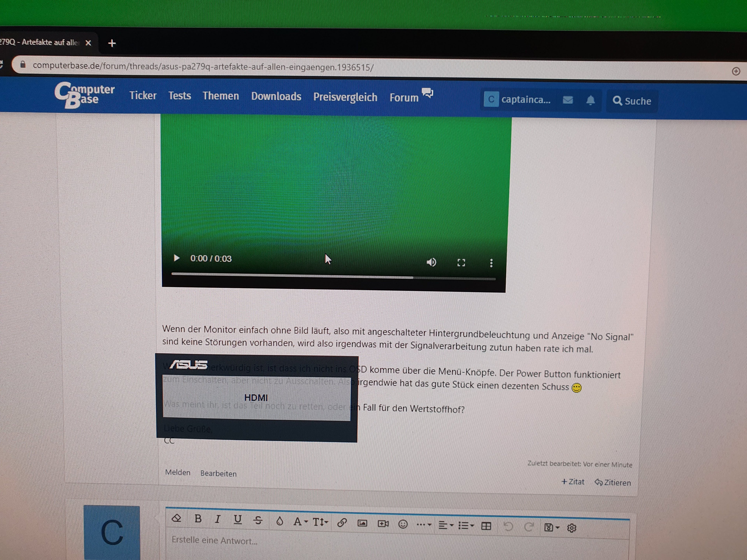747x560 pixels.
Task: Expand the text alignment dropdown
Action: [446, 525]
